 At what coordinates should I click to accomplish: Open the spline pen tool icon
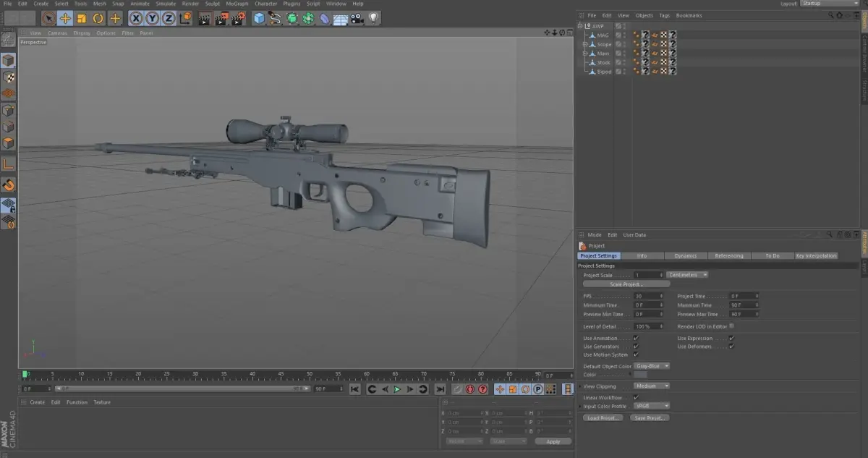[276, 18]
